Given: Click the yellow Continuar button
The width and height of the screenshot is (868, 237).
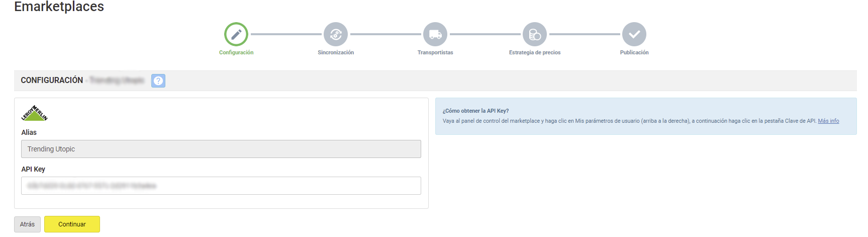Looking at the screenshot, I should pos(72,224).
